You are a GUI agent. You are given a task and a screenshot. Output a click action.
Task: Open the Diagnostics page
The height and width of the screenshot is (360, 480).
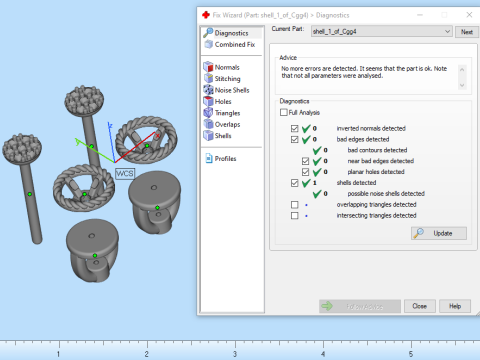(232, 33)
